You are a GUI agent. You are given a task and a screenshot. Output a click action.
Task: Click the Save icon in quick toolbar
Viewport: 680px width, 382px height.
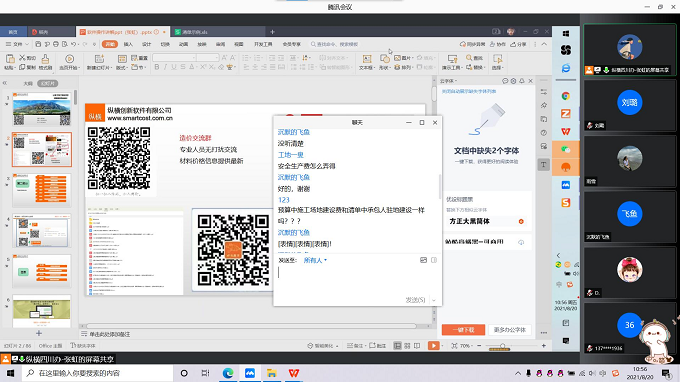pyautogui.click(x=38, y=44)
